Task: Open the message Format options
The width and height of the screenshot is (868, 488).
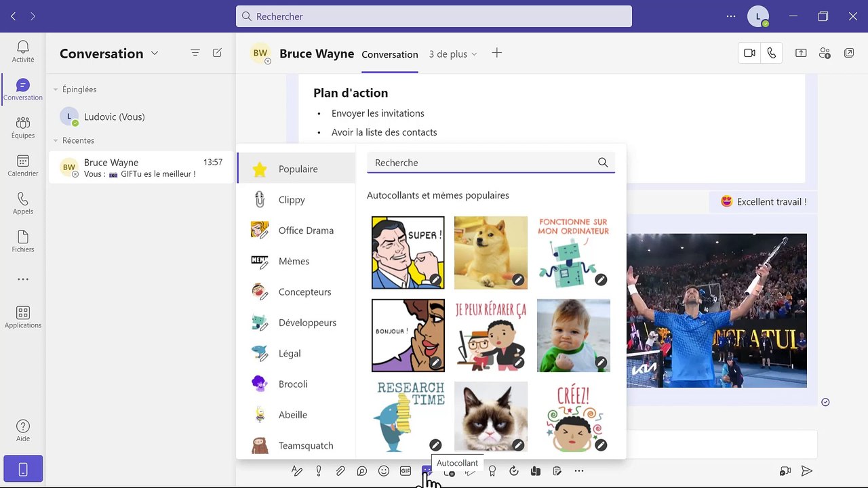Action: pyautogui.click(x=296, y=471)
